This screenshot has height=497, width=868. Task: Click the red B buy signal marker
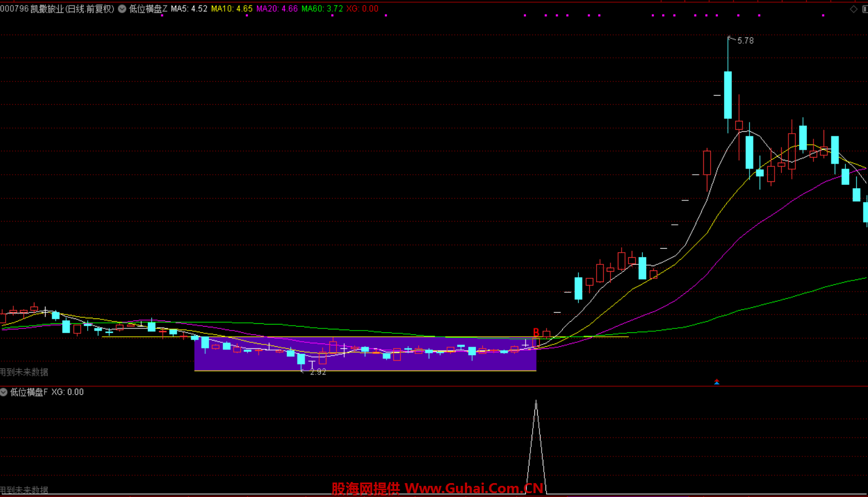click(x=536, y=332)
